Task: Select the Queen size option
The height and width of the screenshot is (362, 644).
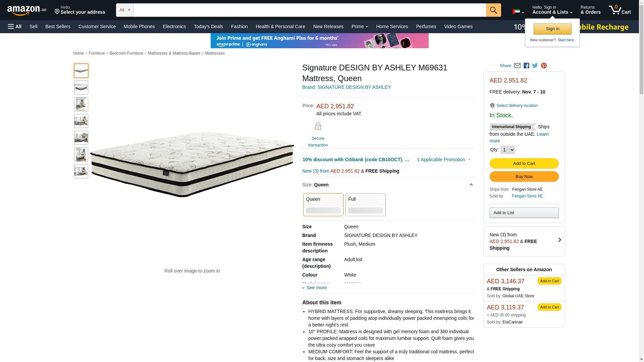Action: pyautogui.click(x=323, y=204)
